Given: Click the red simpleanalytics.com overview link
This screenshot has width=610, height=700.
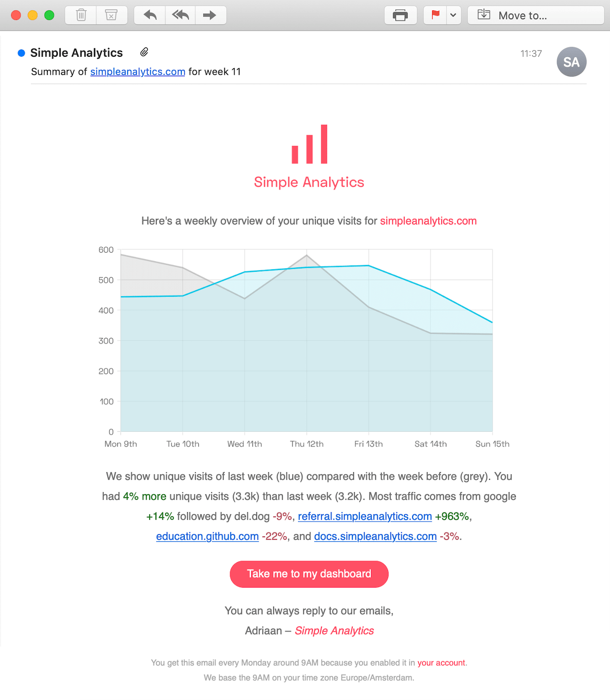Looking at the screenshot, I should pos(428,221).
